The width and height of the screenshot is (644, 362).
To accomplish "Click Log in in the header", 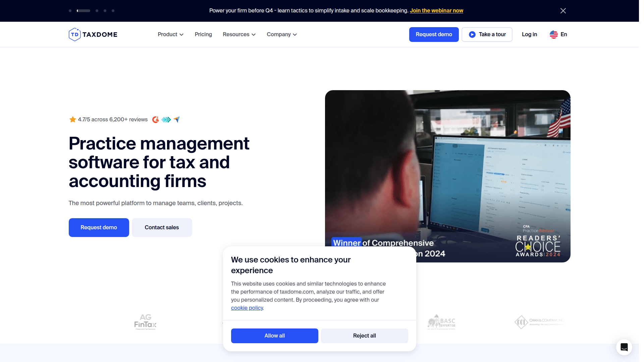I will [x=529, y=35].
